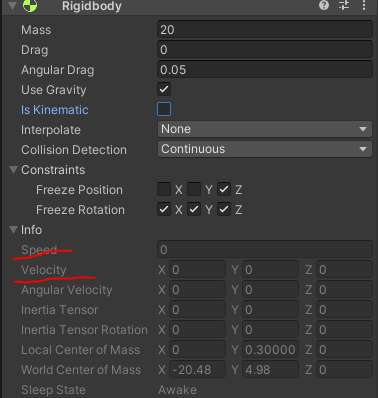Click the Drag value field
Viewport: 378px width, 398px height.
coord(265,50)
